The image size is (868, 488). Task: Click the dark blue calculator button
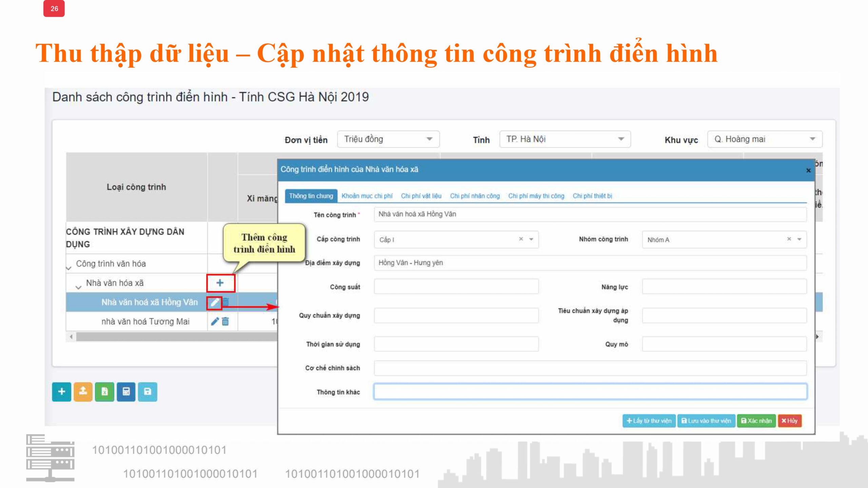click(x=126, y=392)
